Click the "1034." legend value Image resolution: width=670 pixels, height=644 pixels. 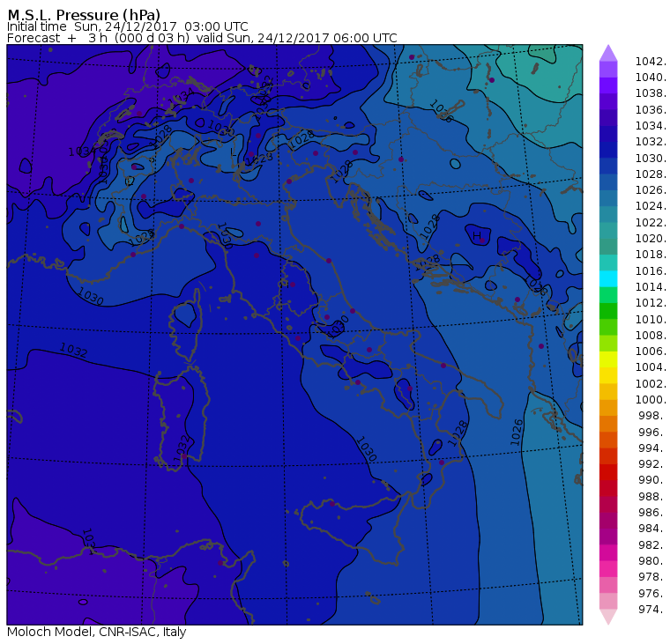pyautogui.click(x=651, y=126)
